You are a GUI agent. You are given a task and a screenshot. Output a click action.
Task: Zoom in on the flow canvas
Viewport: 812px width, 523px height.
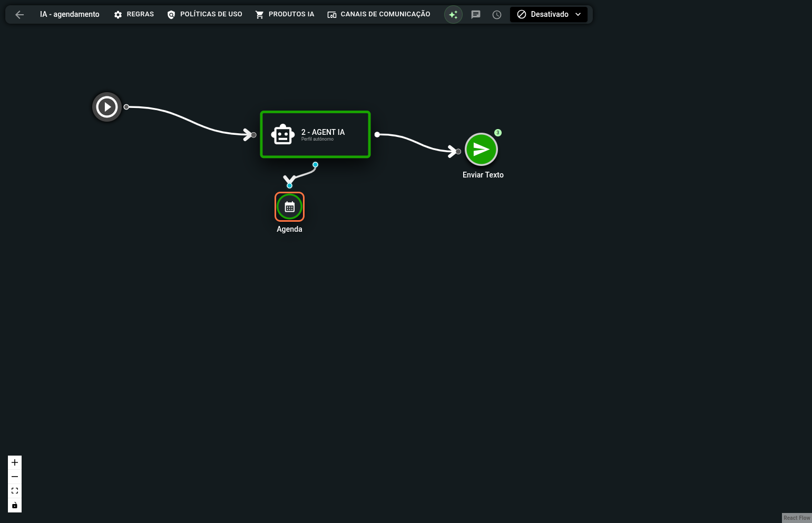pos(15,462)
